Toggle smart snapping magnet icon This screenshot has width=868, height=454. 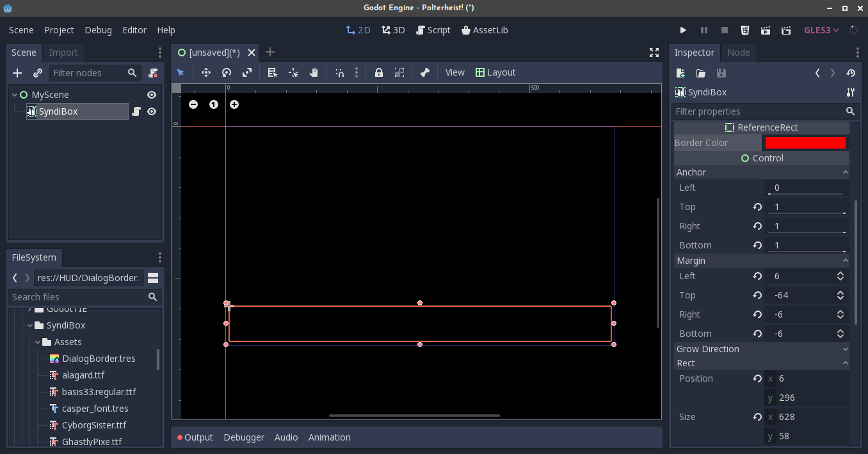click(x=340, y=72)
